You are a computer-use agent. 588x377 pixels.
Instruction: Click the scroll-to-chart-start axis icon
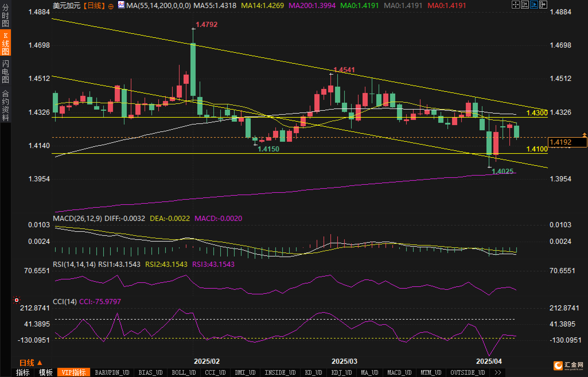click(x=525, y=5)
